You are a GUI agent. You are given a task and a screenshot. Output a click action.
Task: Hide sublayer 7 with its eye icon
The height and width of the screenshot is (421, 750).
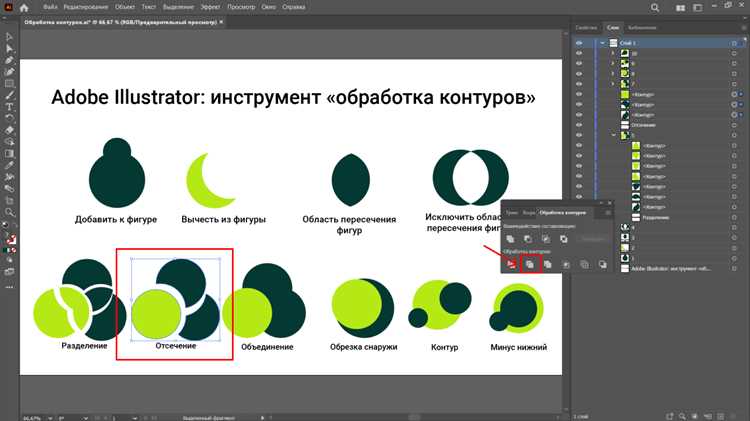tap(579, 84)
